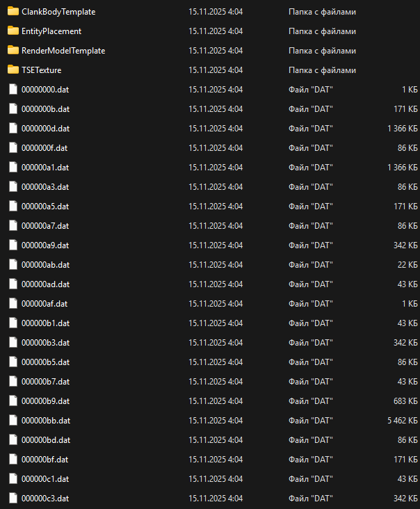Viewport: 420px width, 509px height.
Task: Click the TSETexture folder icon
Action: [x=13, y=70]
